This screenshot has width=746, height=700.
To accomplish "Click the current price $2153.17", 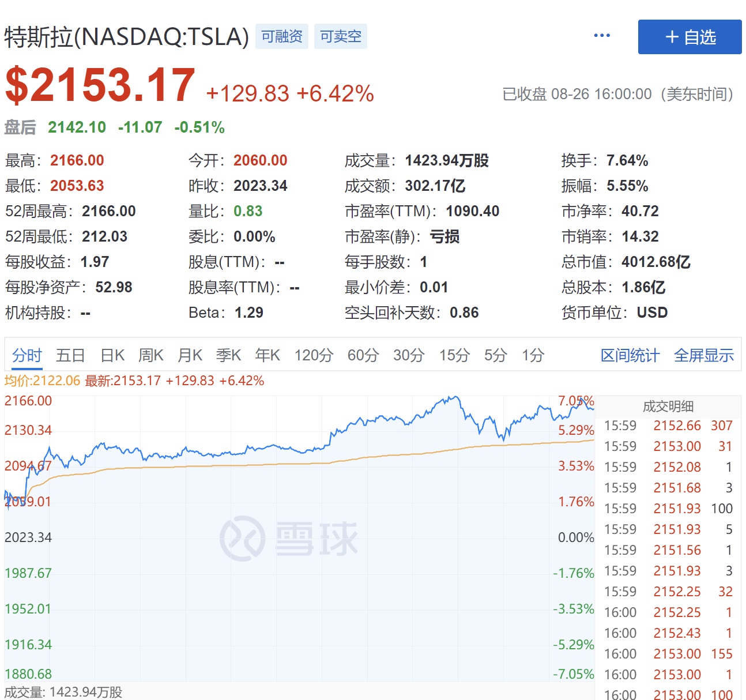I will pyautogui.click(x=100, y=85).
